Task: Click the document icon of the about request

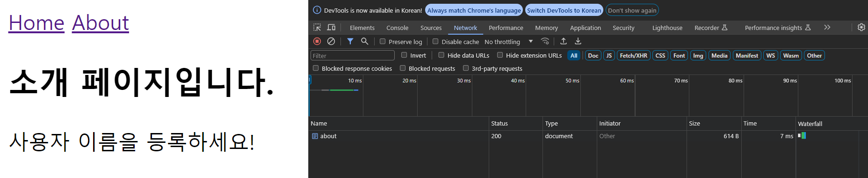Action: coord(315,136)
